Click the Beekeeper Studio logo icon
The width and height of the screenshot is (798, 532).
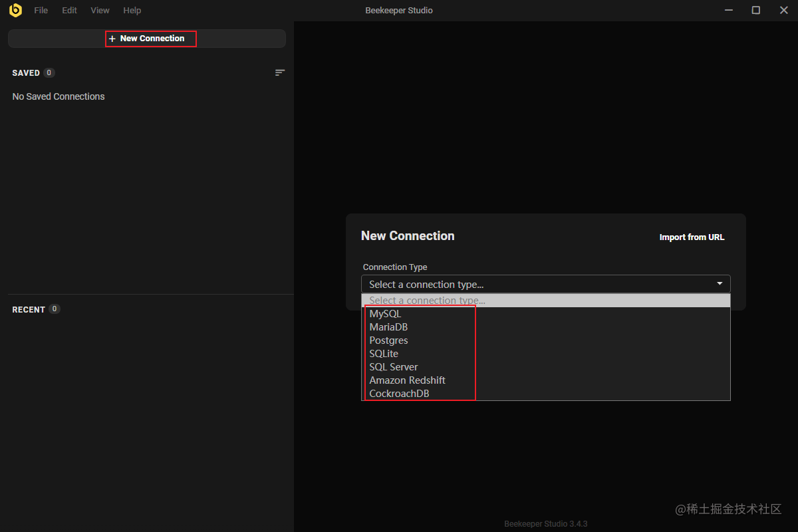click(x=15, y=10)
